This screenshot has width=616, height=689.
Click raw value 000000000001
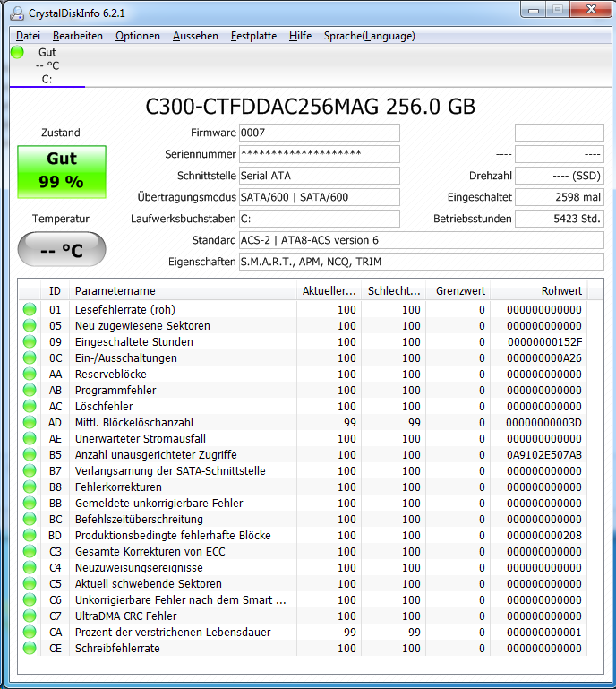tap(544, 632)
